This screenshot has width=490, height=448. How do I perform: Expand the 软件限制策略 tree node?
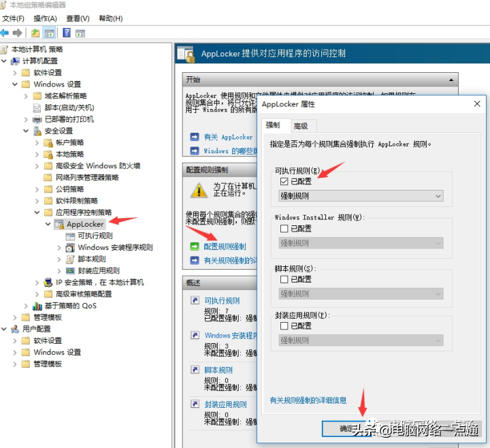[x=37, y=201]
